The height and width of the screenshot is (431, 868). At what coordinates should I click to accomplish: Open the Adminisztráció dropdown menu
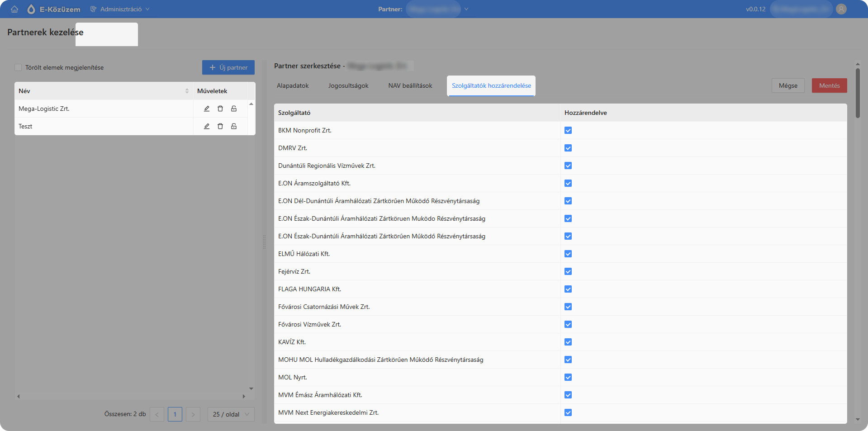[x=120, y=9]
